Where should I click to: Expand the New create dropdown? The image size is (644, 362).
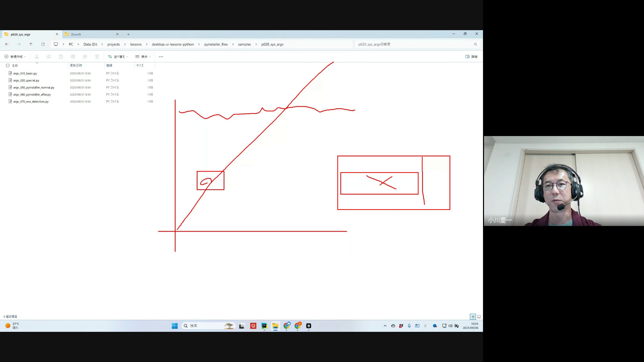click(x=15, y=57)
